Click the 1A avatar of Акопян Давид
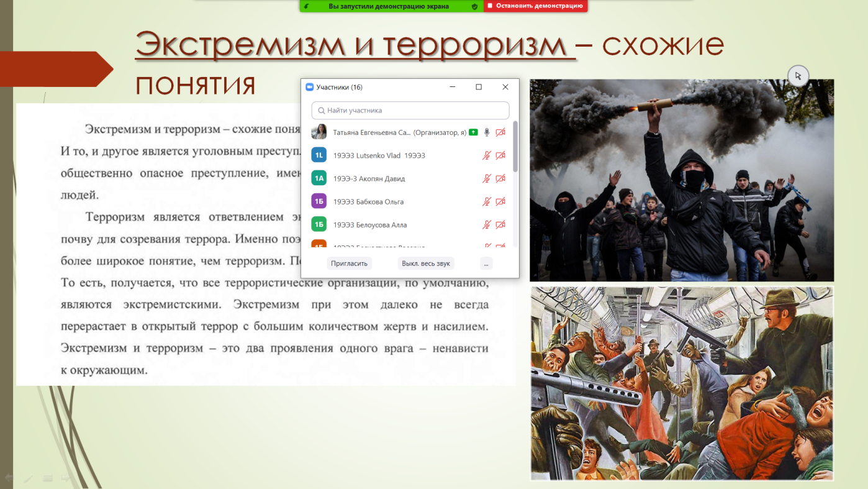 pos(319,178)
